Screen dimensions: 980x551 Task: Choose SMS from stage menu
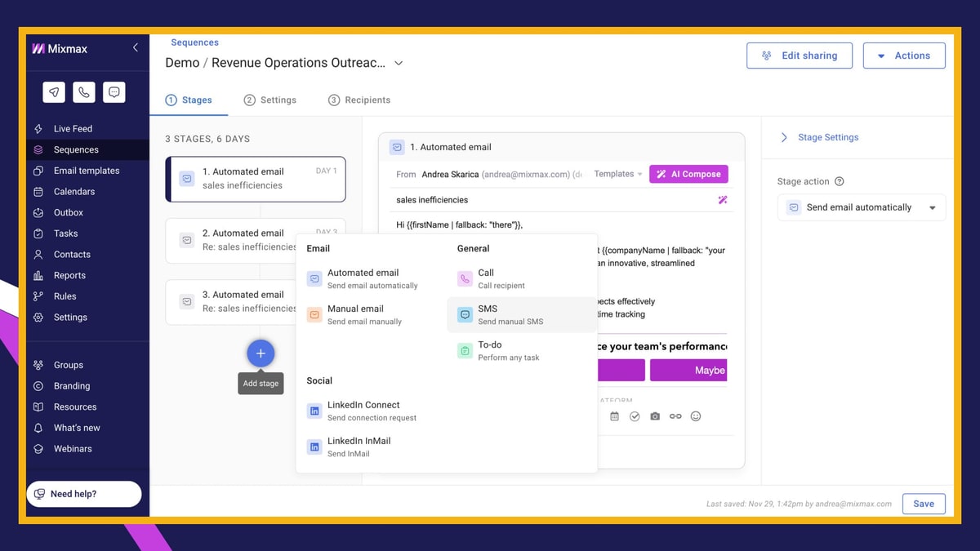521,314
